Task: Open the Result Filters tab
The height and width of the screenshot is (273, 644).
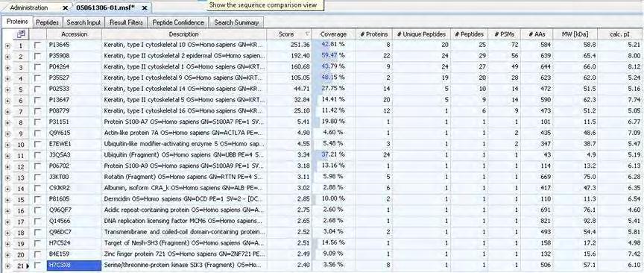Action: pos(126,22)
